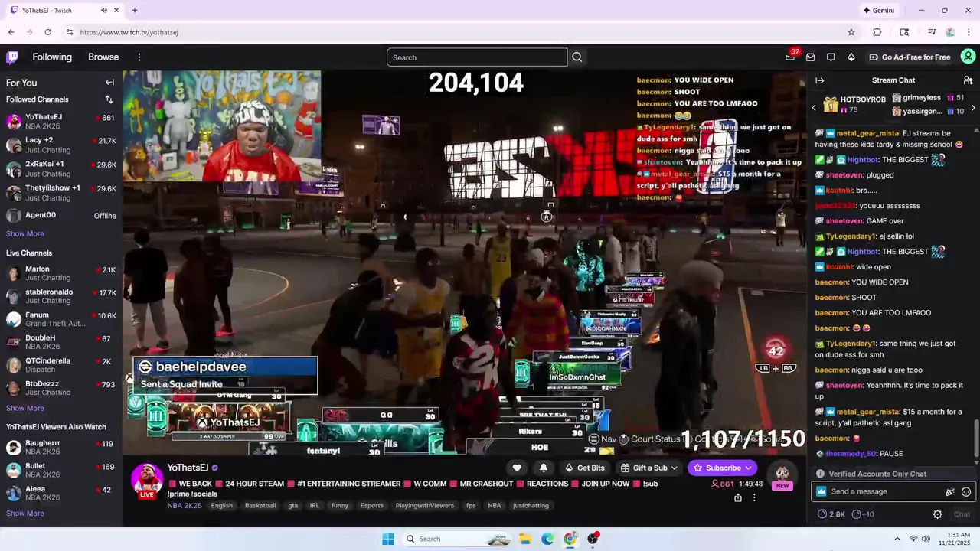
Task: Open Fanum live channel
Action: point(61,319)
